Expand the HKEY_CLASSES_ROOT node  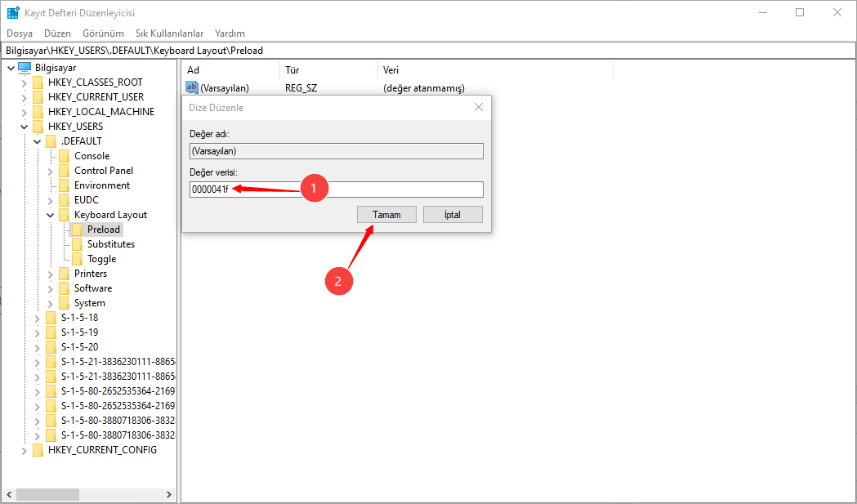24,83
